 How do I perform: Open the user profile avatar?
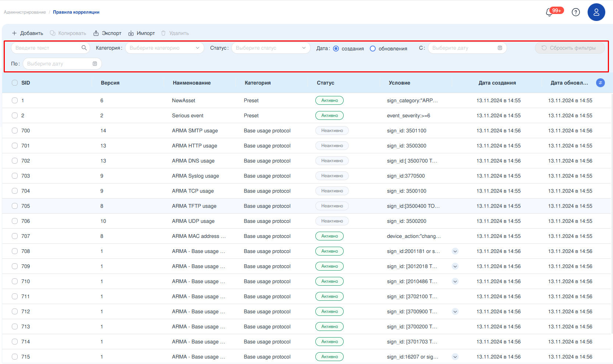[x=596, y=12]
